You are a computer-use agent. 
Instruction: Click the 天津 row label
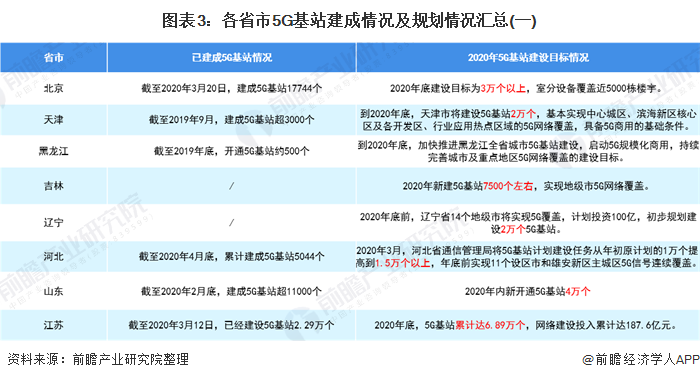point(54,120)
